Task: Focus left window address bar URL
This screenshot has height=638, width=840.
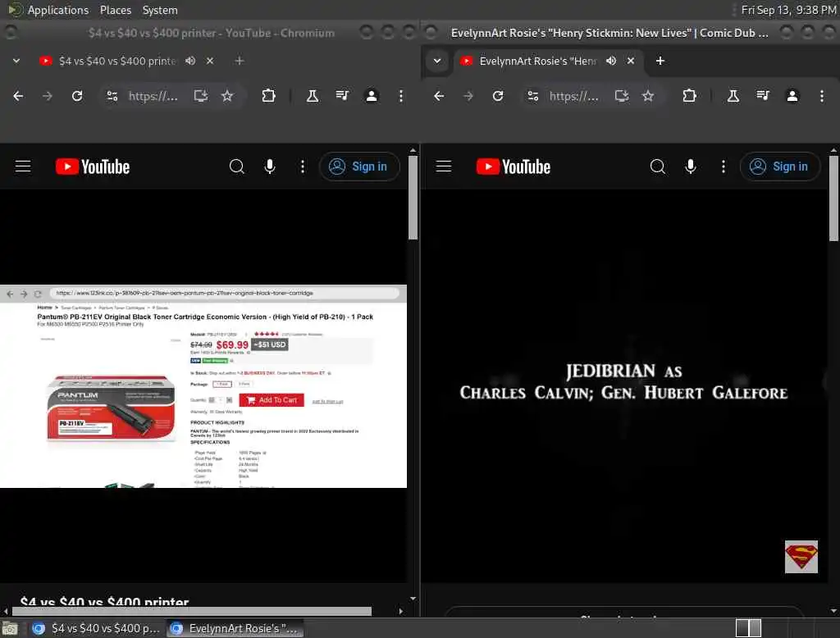Action: [153, 96]
